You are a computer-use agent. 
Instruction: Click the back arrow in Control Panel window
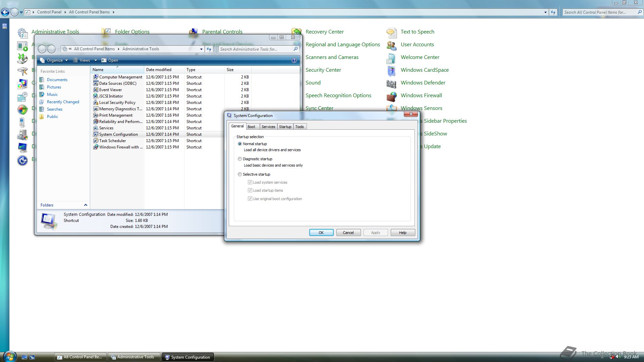click(5, 12)
